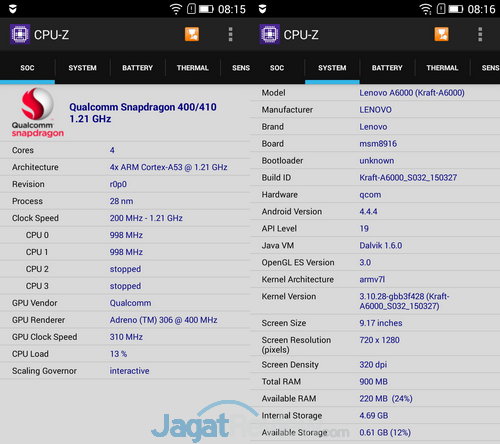
Task: Tap the Qualcomm Snapdragon logo
Action: point(37,112)
